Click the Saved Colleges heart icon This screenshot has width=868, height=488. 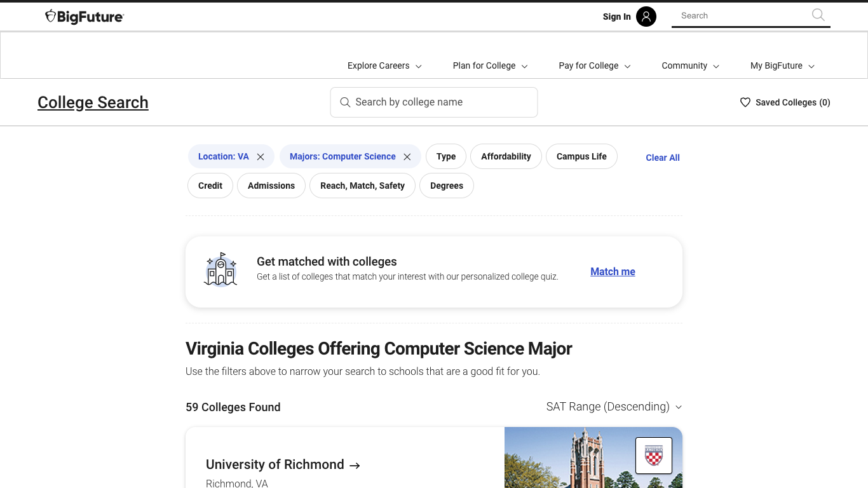(745, 102)
